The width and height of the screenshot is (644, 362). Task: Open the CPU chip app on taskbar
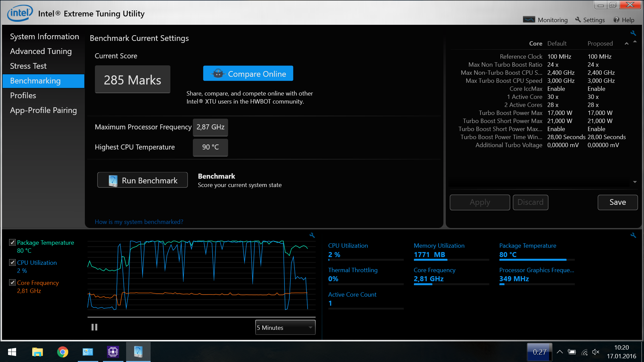pos(113,352)
